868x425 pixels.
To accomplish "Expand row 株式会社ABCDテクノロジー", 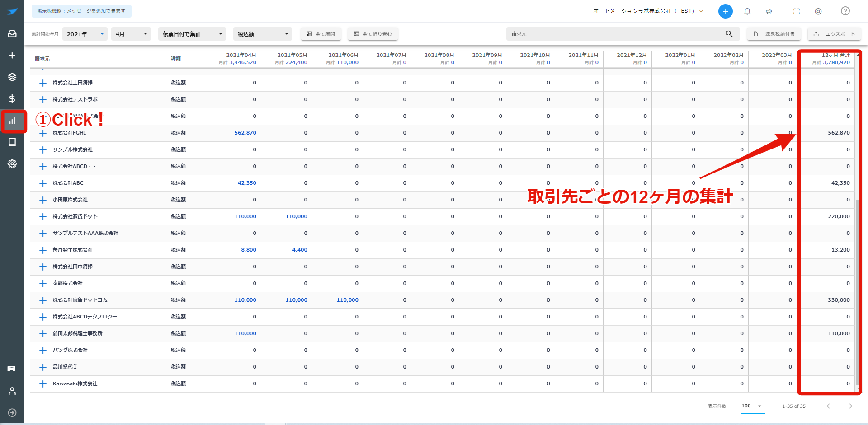I will 43,317.
